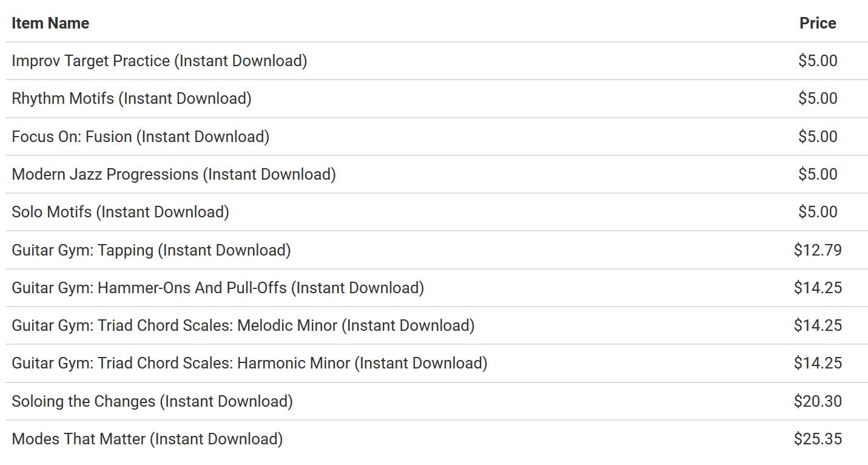Image resolution: width=868 pixels, height=465 pixels.
Task: Click Modes That Matter item name
Action: [147, 439]
